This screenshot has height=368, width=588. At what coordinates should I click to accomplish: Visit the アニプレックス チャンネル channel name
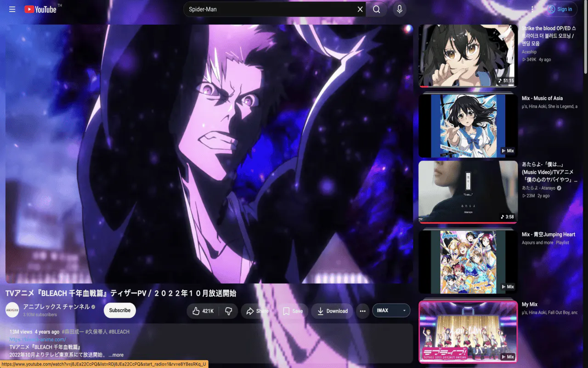tap(57, 307)
